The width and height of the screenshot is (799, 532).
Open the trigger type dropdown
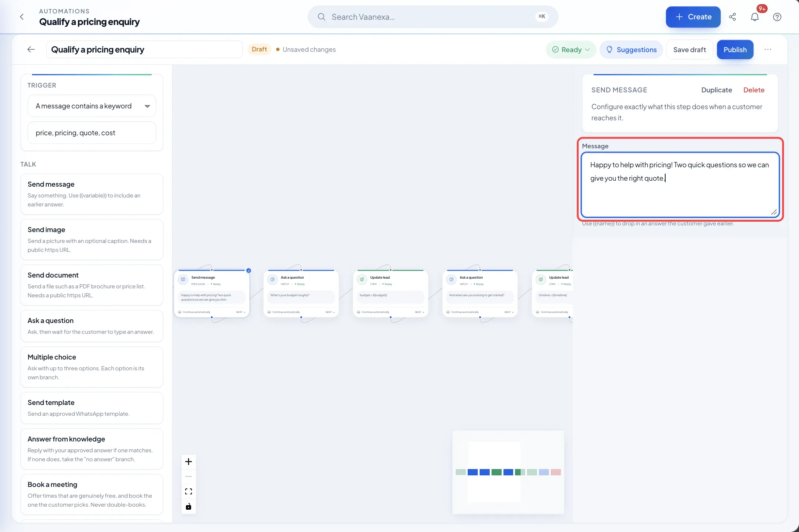pos(92,106)
